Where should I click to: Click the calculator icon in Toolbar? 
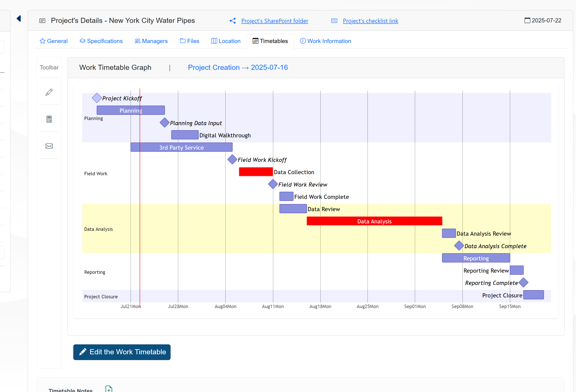[x=49, y=119]
